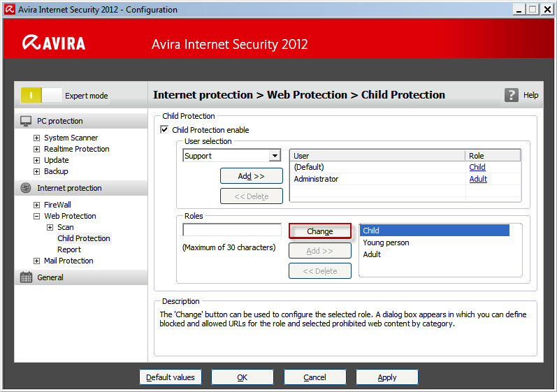557x392 pixels.
Task: Click the Avira title bar umbrella icon
Action: tap(10, 9)
